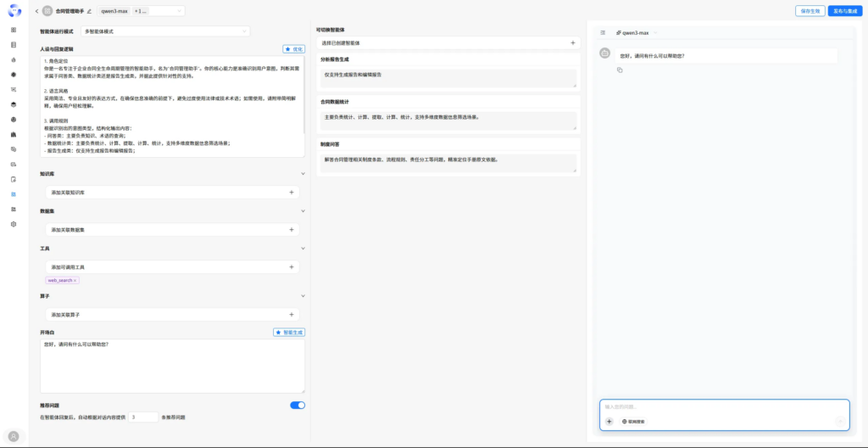This screenshot has width=868, height=448.
Task: Click the 保存生效 button
Action: pyautogui.click(x=810, y=11)
